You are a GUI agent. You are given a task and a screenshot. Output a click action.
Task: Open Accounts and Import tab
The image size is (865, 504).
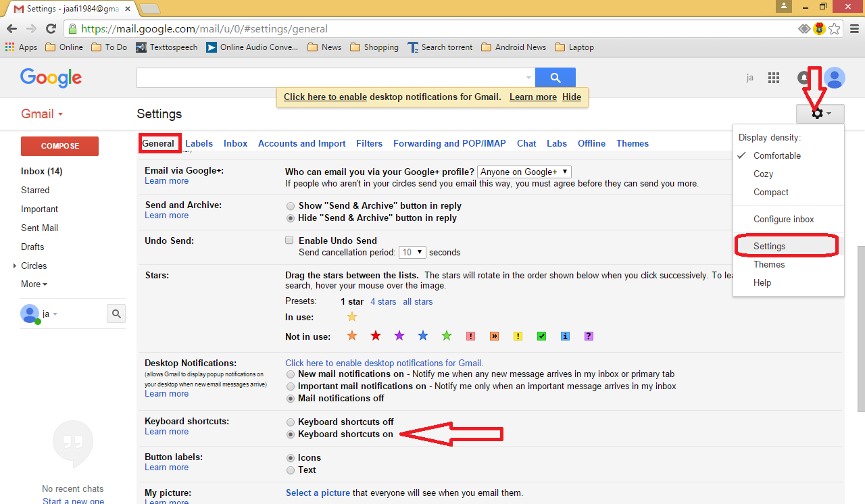(301, 143)
